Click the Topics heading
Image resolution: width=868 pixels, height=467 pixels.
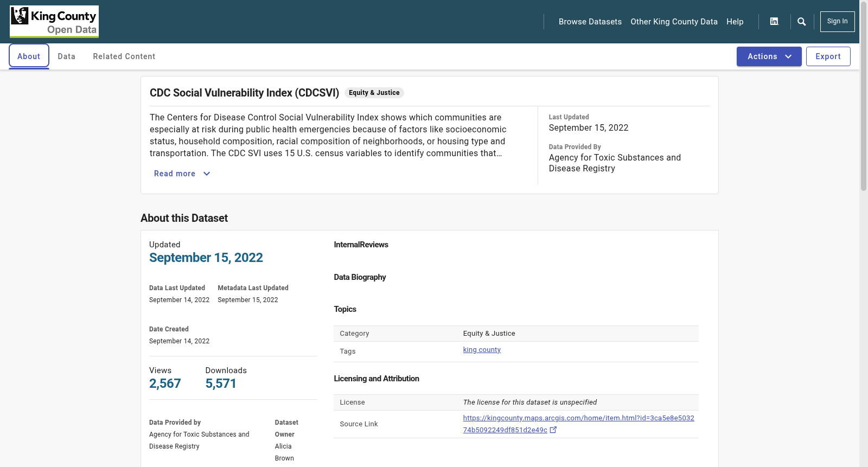pos(345,309)
